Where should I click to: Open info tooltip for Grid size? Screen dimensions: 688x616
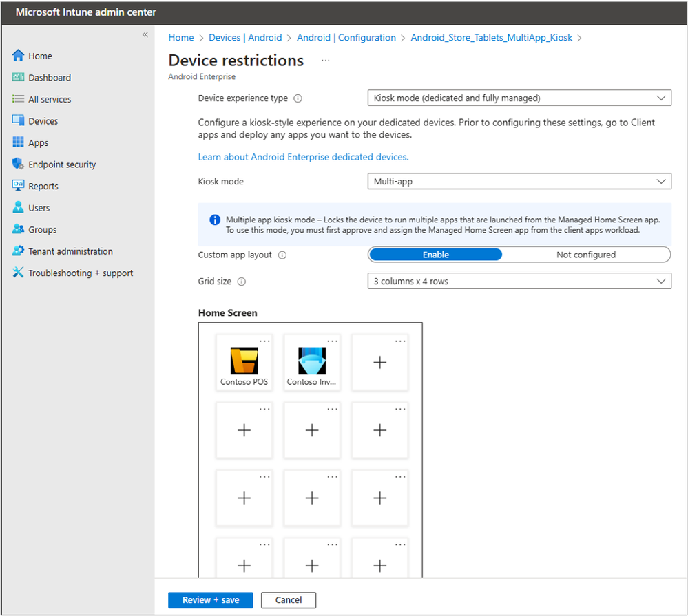point(242,282)
